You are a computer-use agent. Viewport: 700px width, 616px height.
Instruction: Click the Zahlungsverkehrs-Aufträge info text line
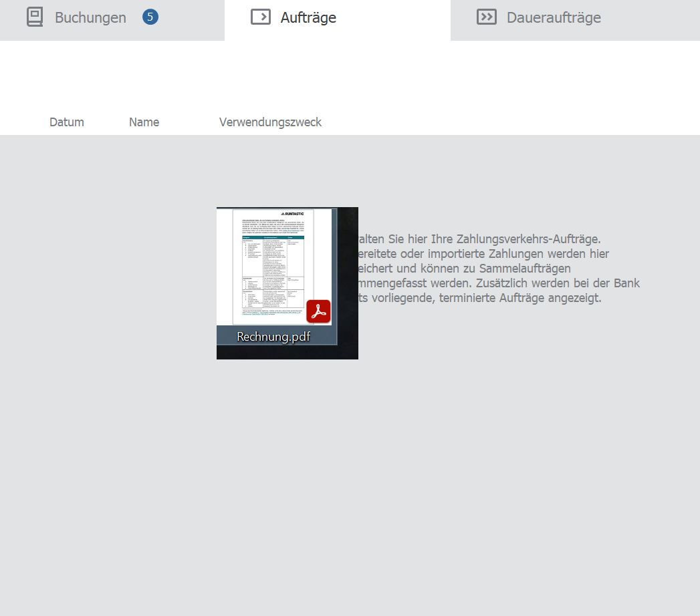point(479,239)
